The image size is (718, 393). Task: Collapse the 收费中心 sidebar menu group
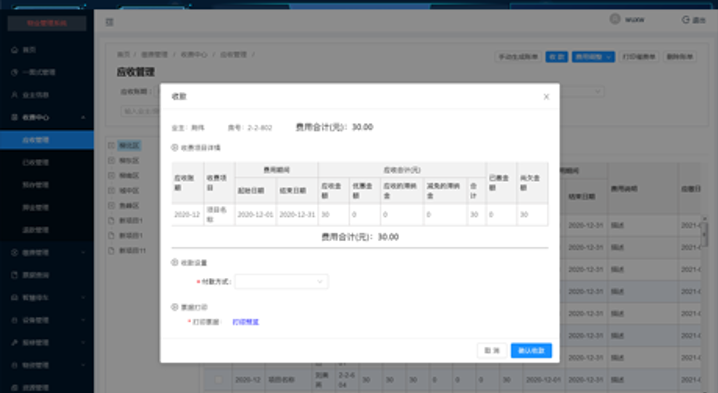83,118
